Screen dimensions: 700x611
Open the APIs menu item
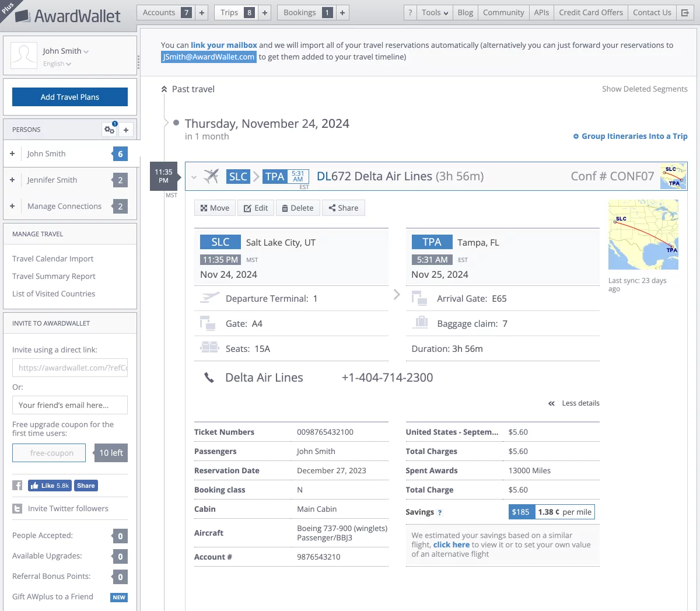click(541, 12)
